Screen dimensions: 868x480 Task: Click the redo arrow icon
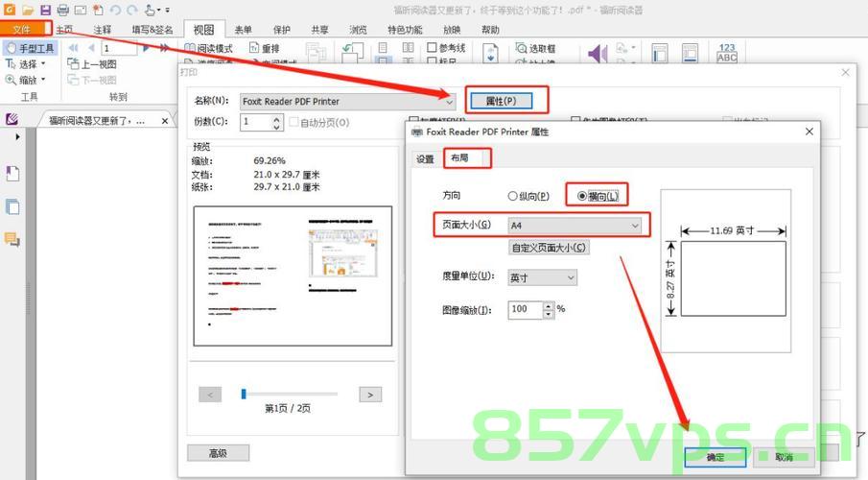(131, 10)
